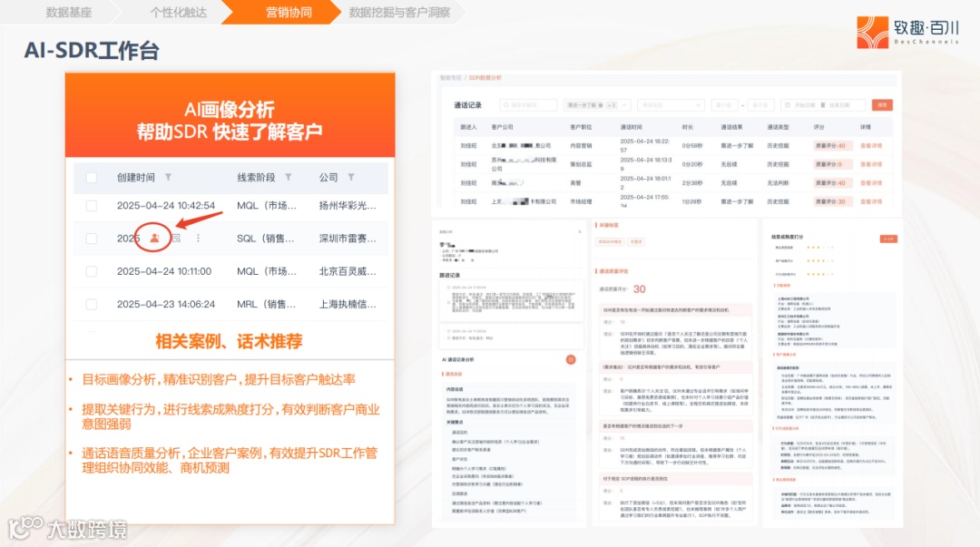Click the three-dot more menu in the SQL row
Screen dimensions: 980x547
point(198,239)
